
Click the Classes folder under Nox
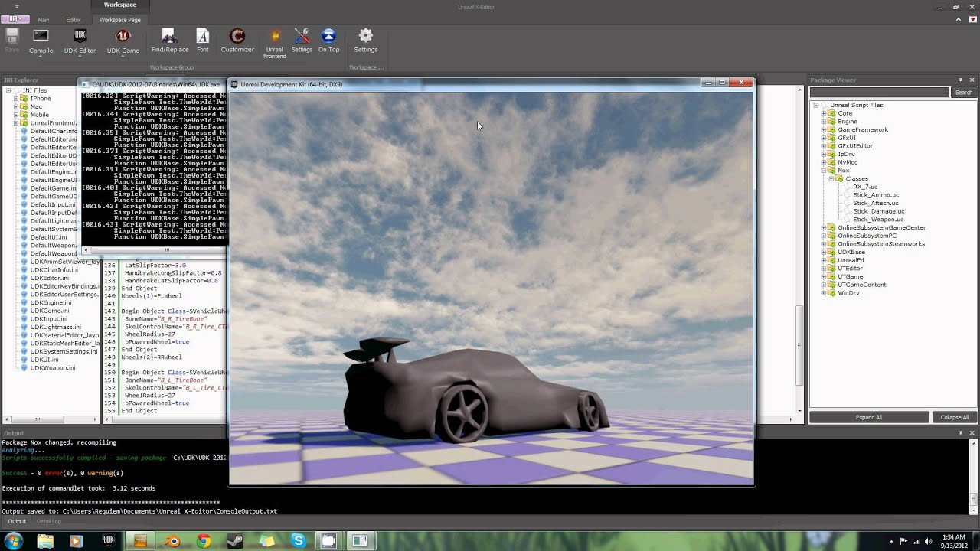(x=857, y=179)
